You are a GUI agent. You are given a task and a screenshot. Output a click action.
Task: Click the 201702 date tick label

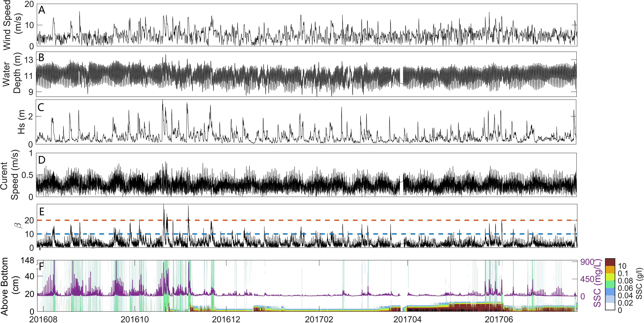(319, 319)
